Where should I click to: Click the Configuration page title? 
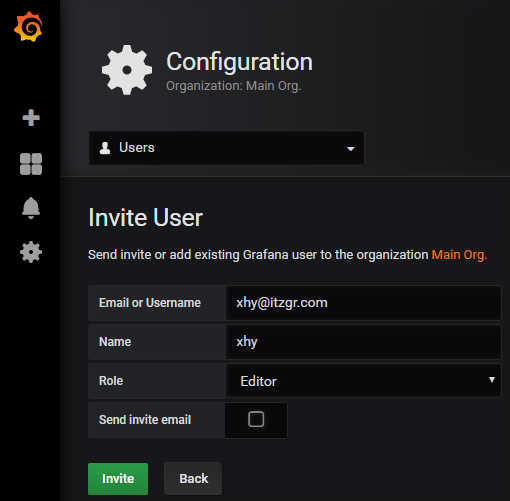239,62
